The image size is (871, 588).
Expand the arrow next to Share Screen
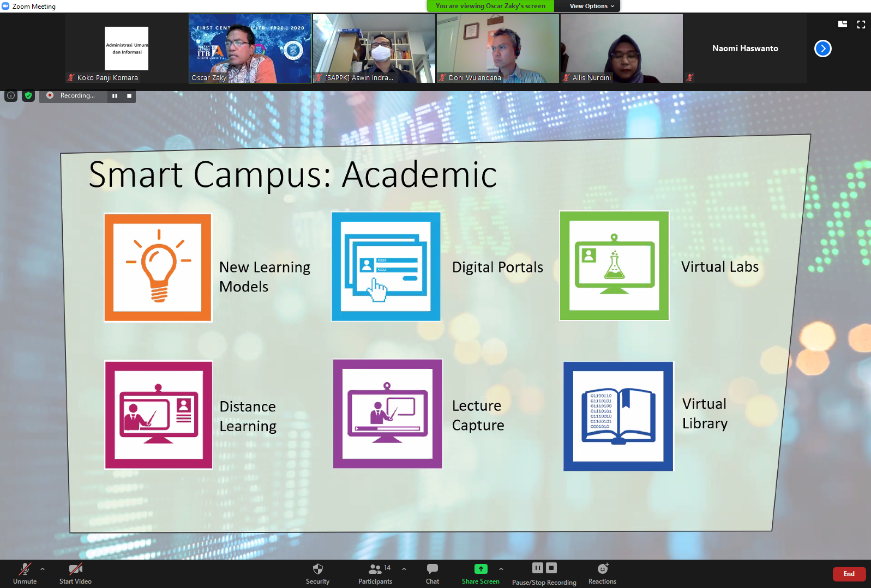[x=501, y=569]
